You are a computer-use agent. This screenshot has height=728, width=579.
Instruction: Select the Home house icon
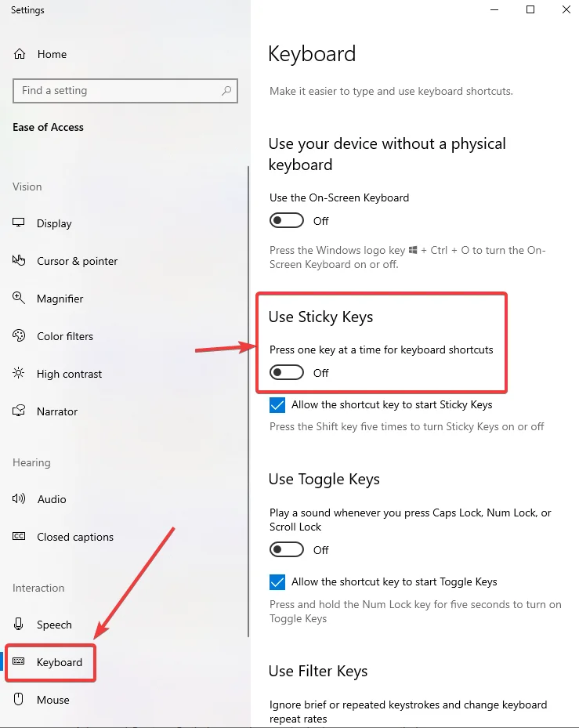[x=18, y=54]
